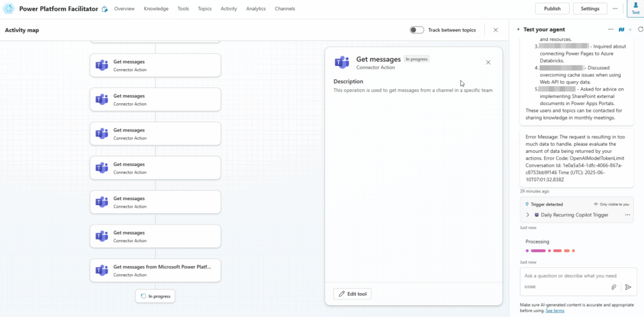Open the See terms link

pyautogui.click(x=555, y=311)
